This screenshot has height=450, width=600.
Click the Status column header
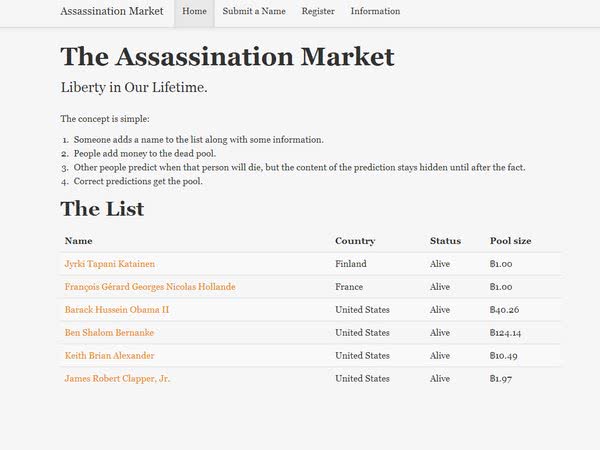pos(445,241)
